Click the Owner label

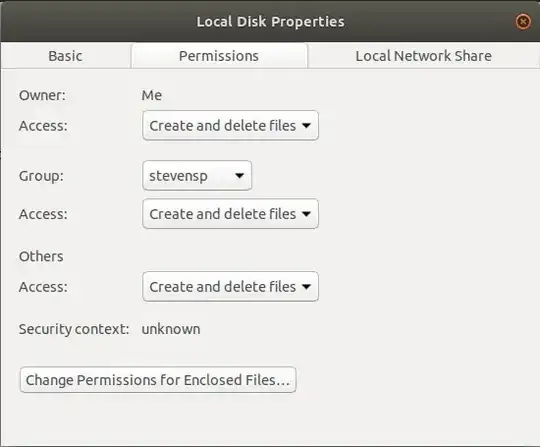click(42, 95)
